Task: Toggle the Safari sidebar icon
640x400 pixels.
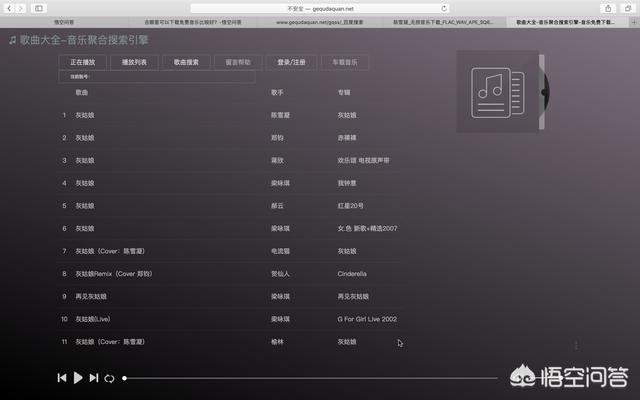Action: [39, 8]
